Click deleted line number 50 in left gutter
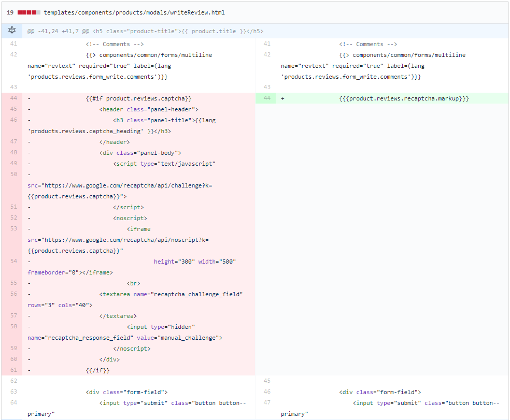 click(13, 175)
